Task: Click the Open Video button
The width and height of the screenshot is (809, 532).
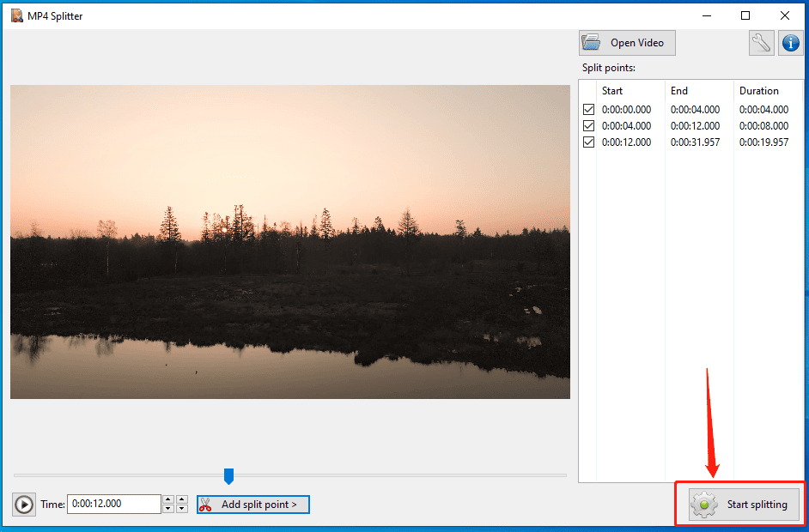Action: [627, 43]
